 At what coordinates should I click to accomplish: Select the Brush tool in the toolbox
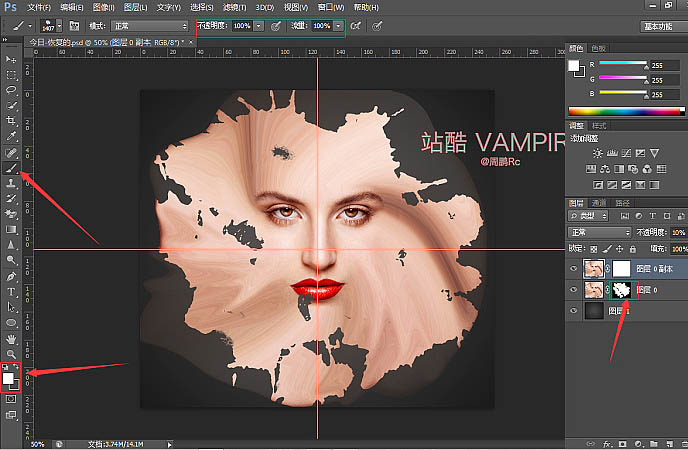[12, 169]
